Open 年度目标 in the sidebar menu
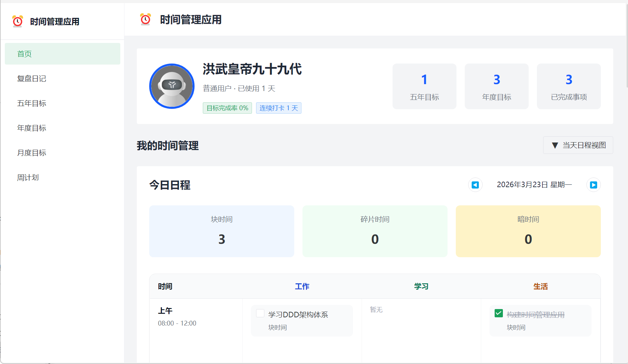Viewport: 628px width, 364px height. 32,128
